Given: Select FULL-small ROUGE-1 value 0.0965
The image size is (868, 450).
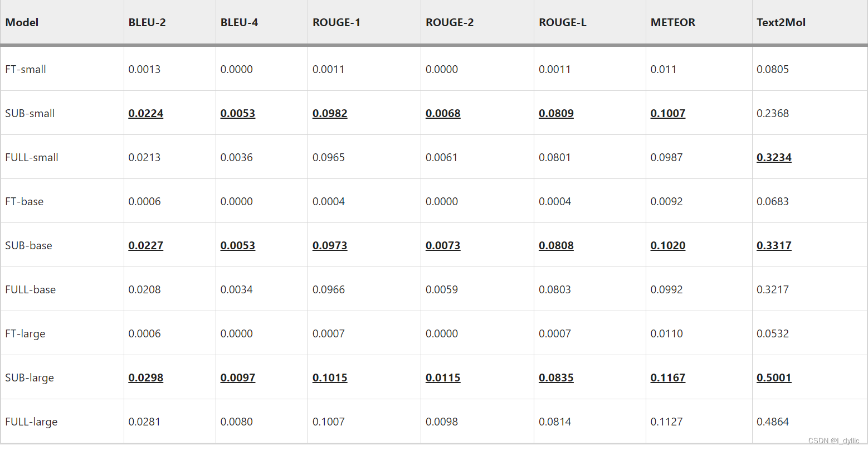Looking at the screenshot, I should pyautogui.click(x=329, y=157).
